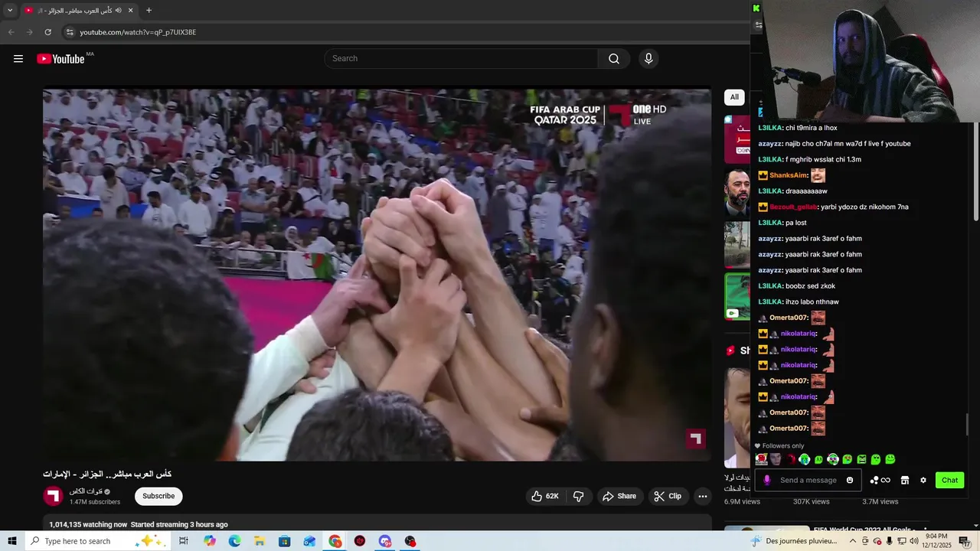Expand the tab search dropdown arrow

[10, 11]
